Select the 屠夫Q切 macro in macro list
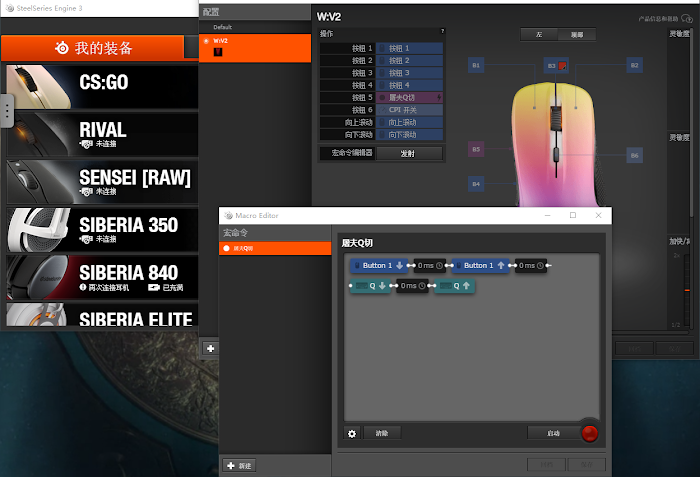This screenshot has width=700, height=477. [x=275, y=248]
